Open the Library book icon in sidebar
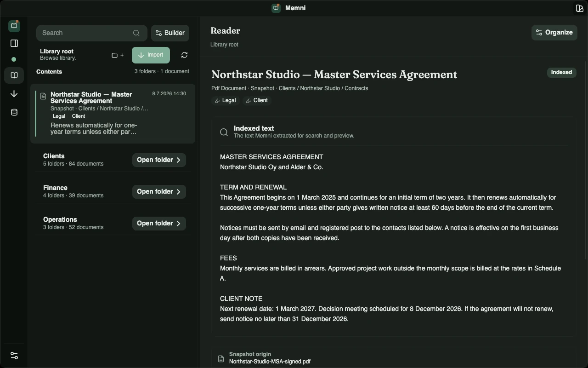588x368 pixels. click(x=14, y=75)
